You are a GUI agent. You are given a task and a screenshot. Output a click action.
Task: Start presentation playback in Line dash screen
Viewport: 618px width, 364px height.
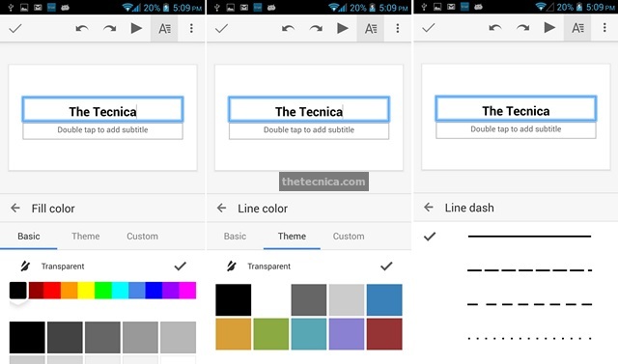point(549,28)
